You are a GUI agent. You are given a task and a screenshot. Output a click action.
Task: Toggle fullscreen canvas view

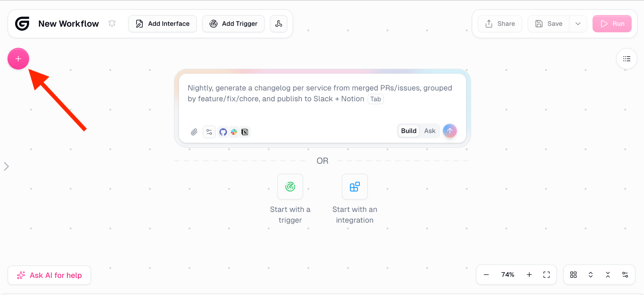tap(547, 275)
